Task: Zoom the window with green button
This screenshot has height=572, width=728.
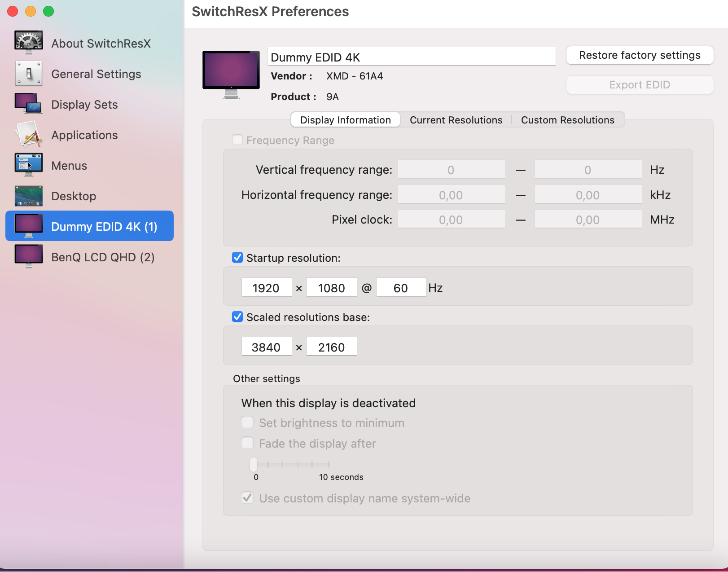Action: [x=48, y=11]
